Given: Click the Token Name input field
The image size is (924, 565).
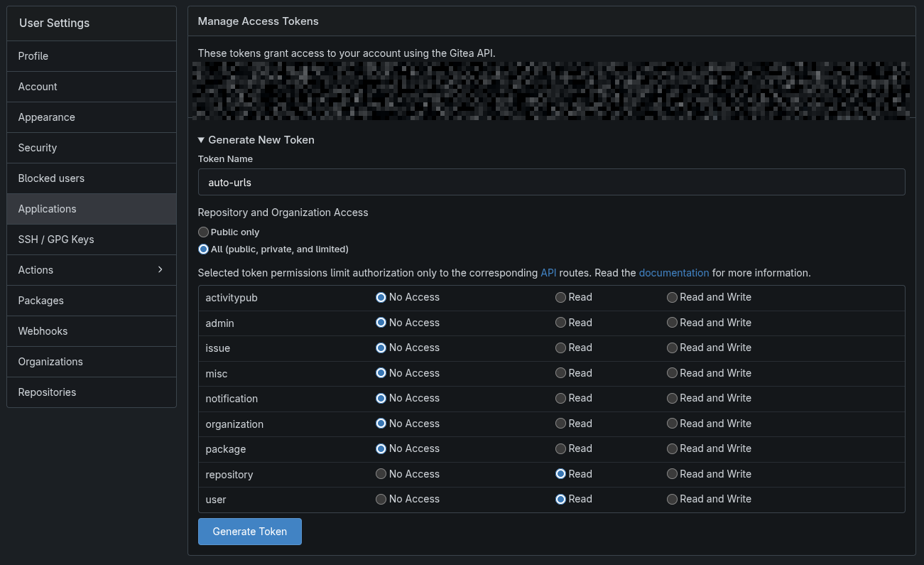Looking at the screenshot, I should point(551,182).
